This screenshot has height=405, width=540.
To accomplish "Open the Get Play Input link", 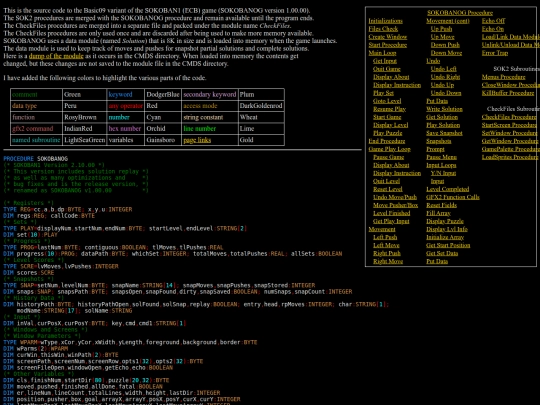I will pyautogui.click(x=391, y=221).
